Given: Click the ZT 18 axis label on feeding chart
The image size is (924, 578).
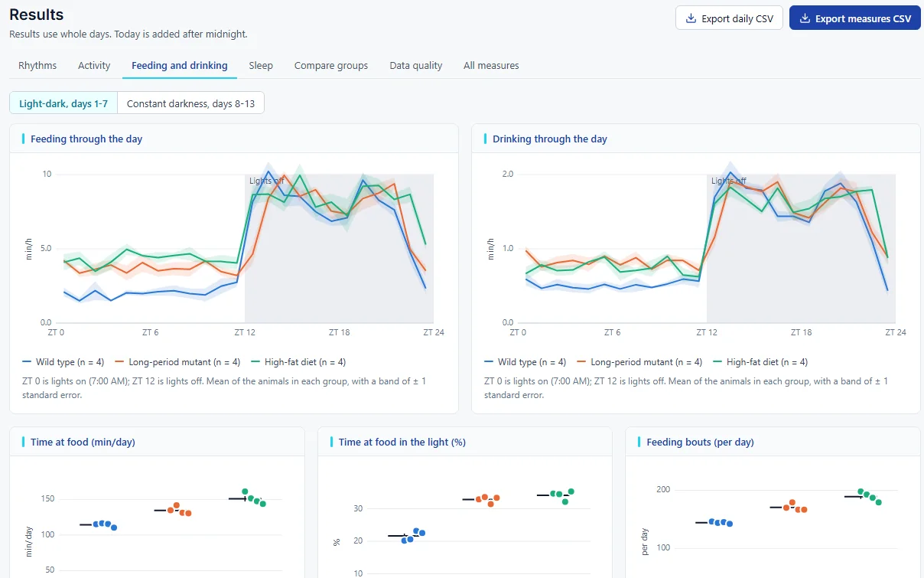Looking at the screenshot, I should (x=339, y=333).
